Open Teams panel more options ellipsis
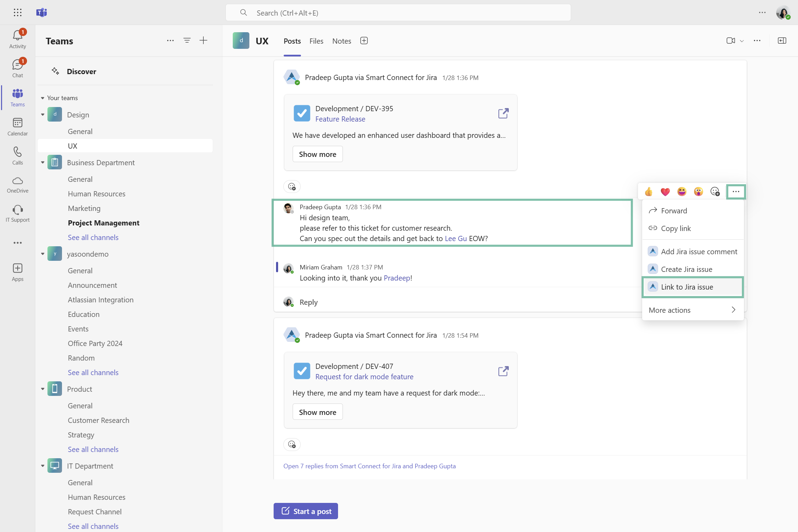 [x=170, y=41]
